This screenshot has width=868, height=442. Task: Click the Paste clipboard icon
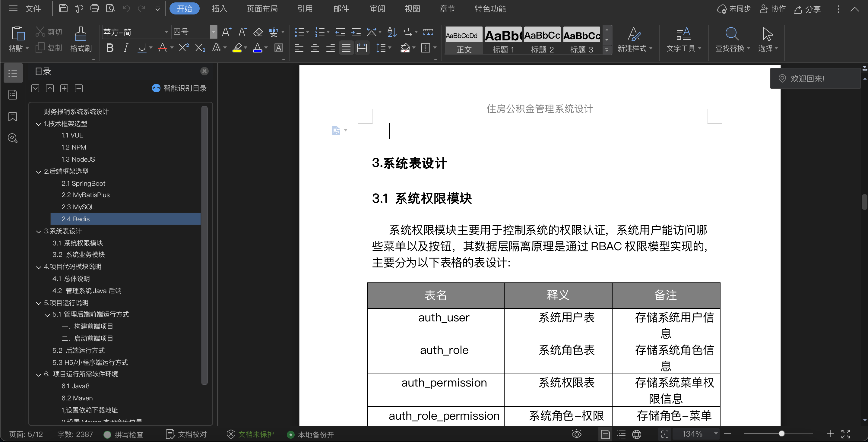pyautogui.click(x=18, y=34)
